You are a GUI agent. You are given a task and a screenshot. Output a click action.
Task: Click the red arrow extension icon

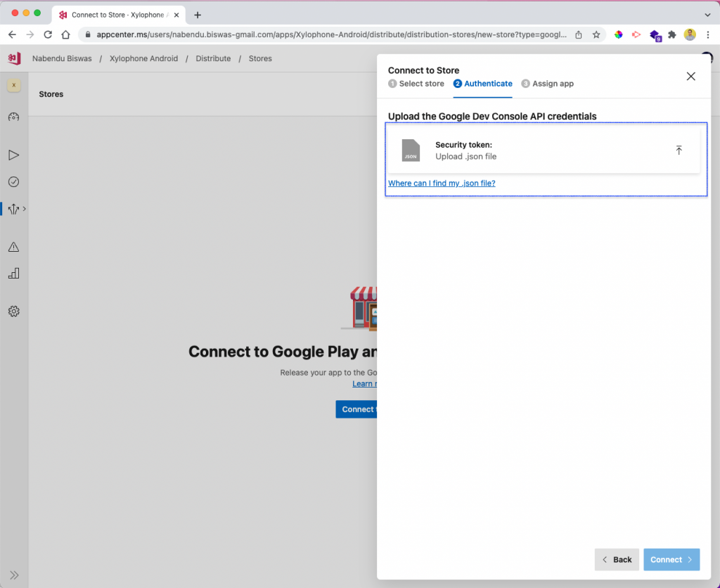click(636, 34)
